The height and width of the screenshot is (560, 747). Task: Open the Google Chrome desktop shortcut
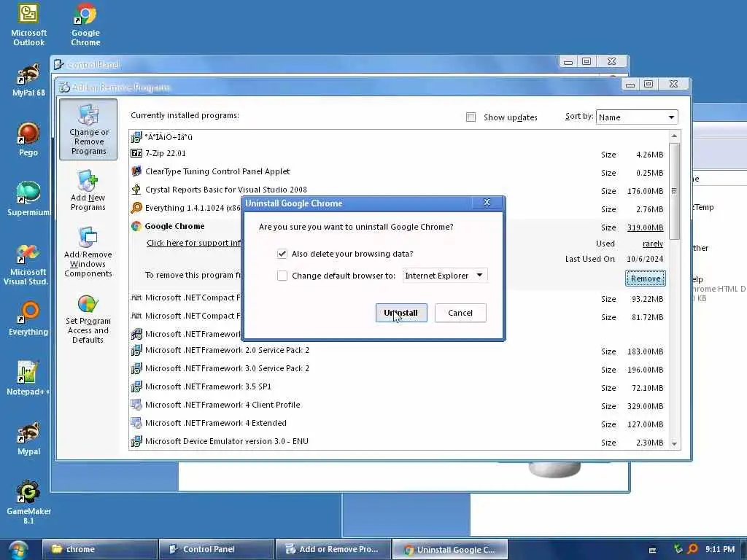pyautogui.click(x=86, y=25)
